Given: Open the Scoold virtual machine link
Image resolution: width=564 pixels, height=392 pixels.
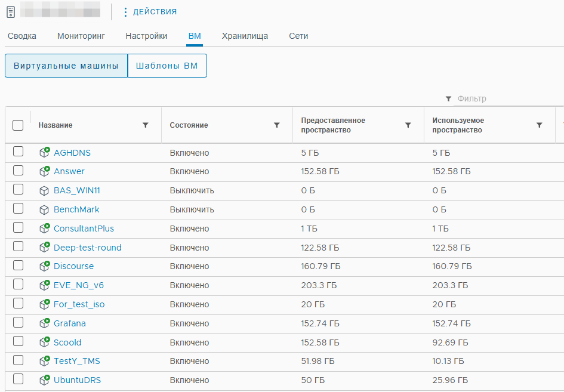Looking at the screenshot, I should (67, 342).
